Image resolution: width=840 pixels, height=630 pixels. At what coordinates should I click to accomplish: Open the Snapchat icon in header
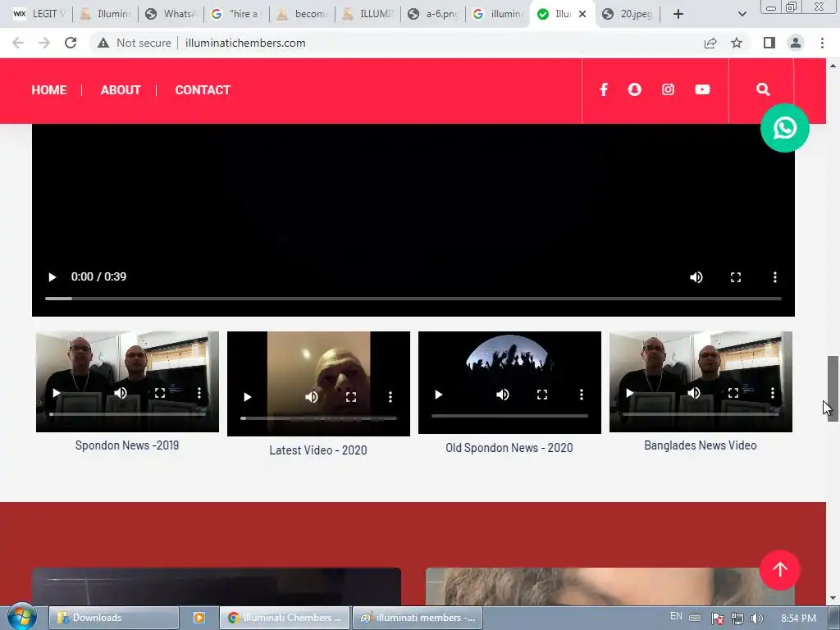(x=634, y=89)
